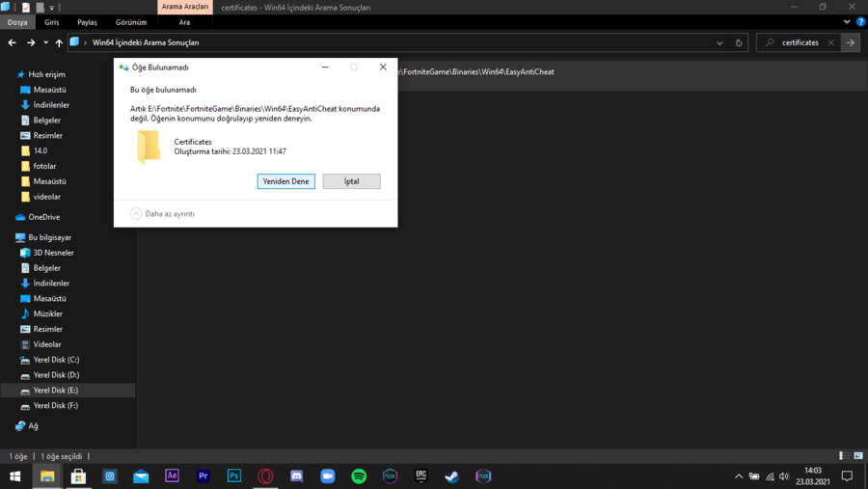Launch Photoshop from the taskbar
Screen dimensions: 868x489
click(x=234, y=476)
